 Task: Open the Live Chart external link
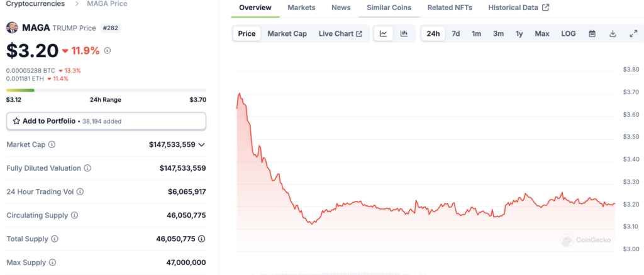coord(340,34)
